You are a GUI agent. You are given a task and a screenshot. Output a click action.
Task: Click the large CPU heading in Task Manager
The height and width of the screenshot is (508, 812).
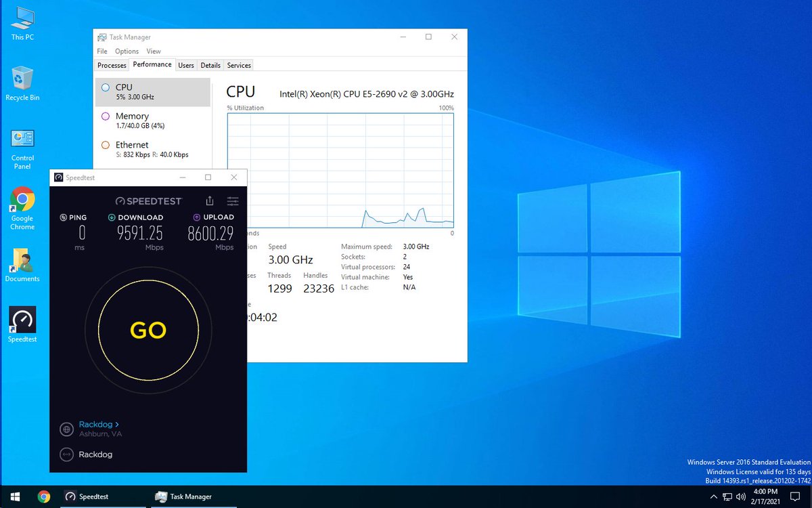coord(241,91)
